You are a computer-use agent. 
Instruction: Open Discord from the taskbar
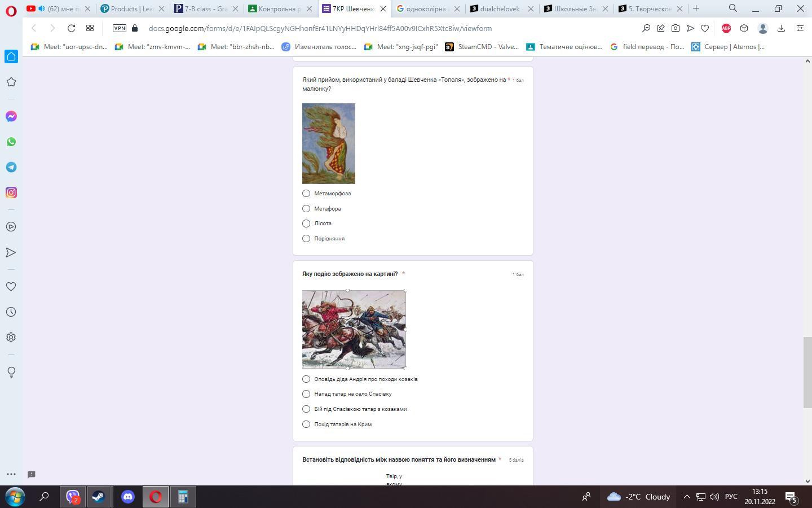pos(128,497)
